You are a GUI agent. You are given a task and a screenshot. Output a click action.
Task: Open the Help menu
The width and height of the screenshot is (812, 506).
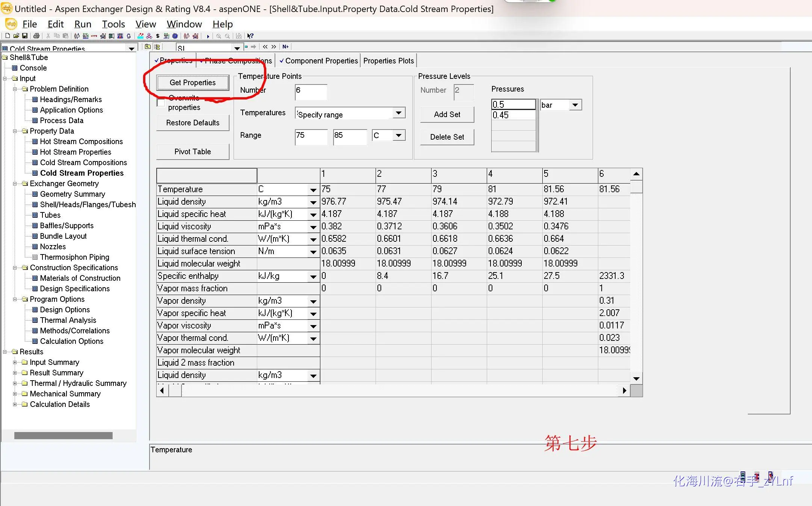coord(222,24)
